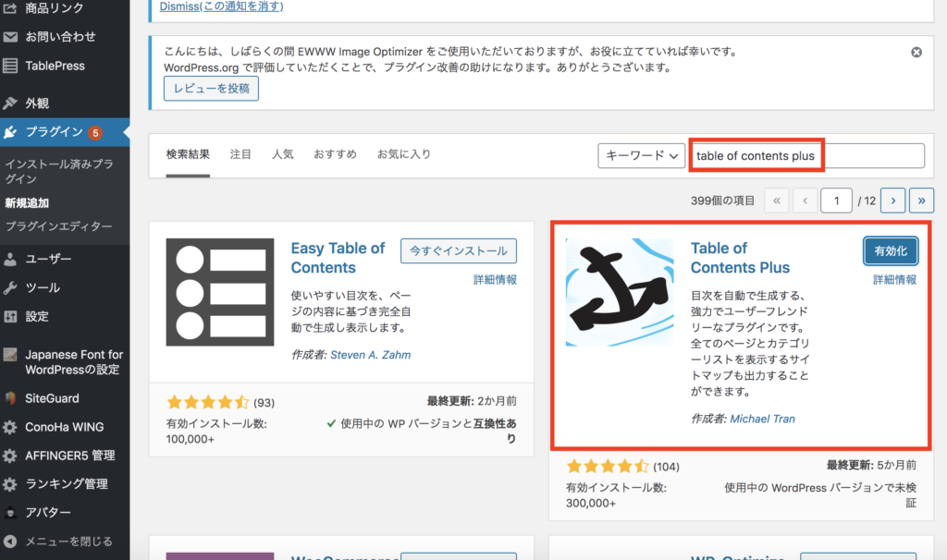Image resolution: width=947 pixels, height=560 pixels.
Task: Switch to the 注目 tab
Action: click(x=240, y=154)
